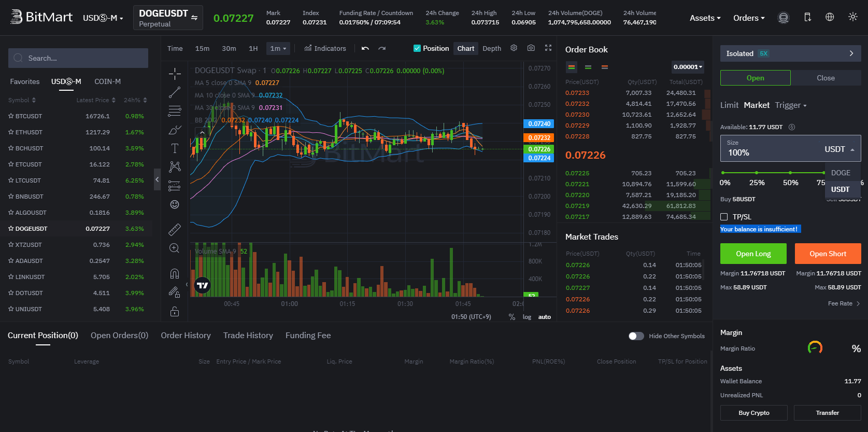Open the customer support headset icon

[x=784, y=18]
